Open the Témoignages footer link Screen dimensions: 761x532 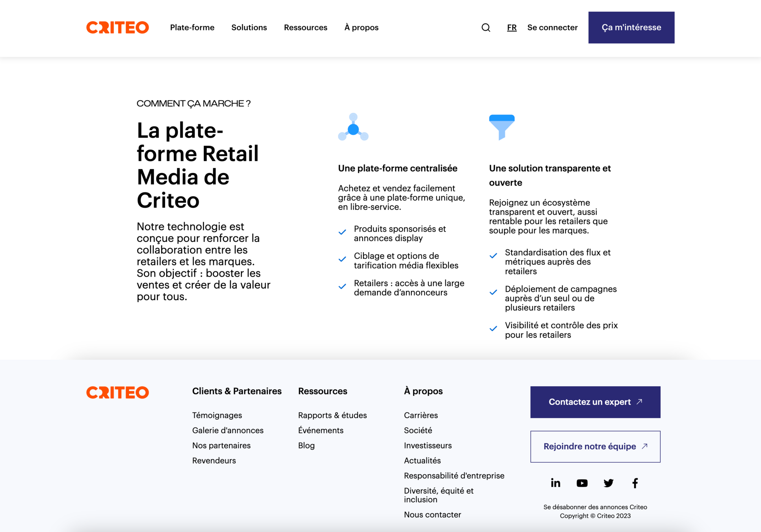click(x=217, y=415)
